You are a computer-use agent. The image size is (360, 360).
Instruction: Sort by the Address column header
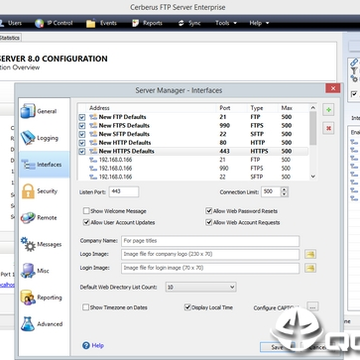point(99,108)
